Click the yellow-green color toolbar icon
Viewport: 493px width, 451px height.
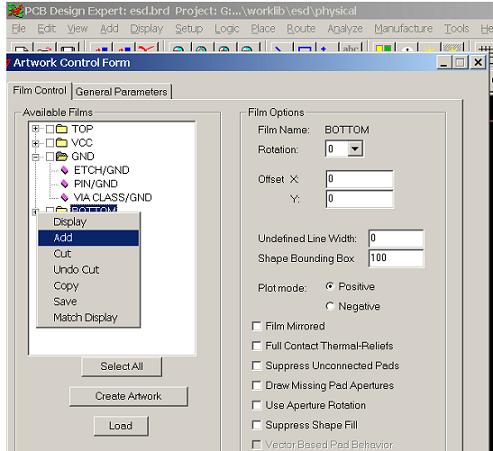(x=383, y=48)
